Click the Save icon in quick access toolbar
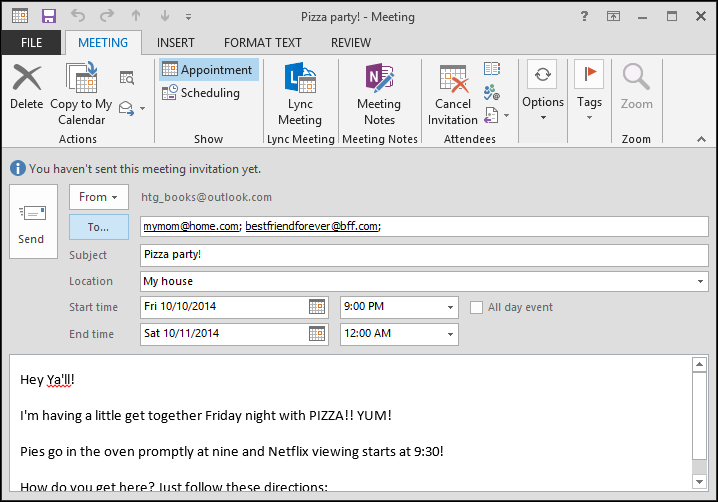 coord(49,16)
